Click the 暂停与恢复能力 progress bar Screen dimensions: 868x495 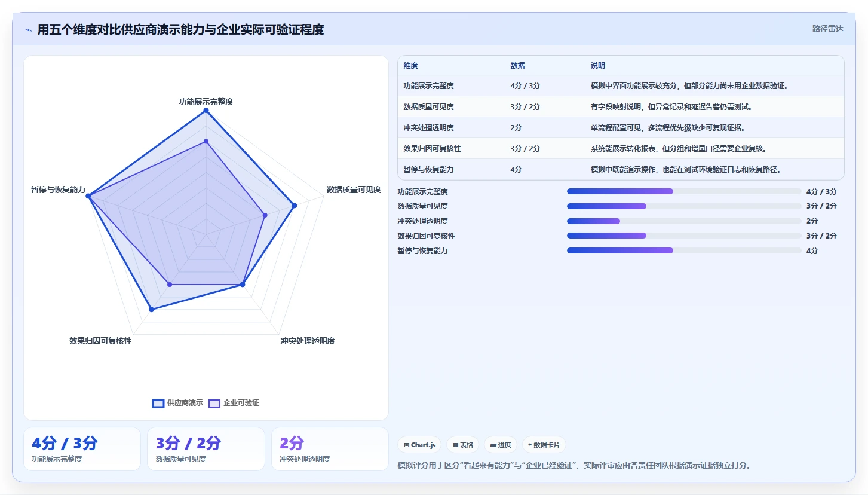(x=684, y=250)
